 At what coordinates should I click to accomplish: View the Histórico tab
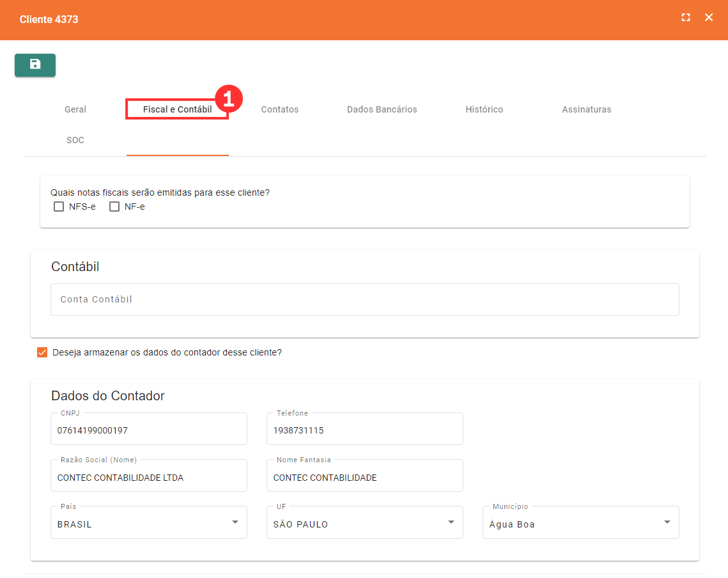[x=484, y=109]
